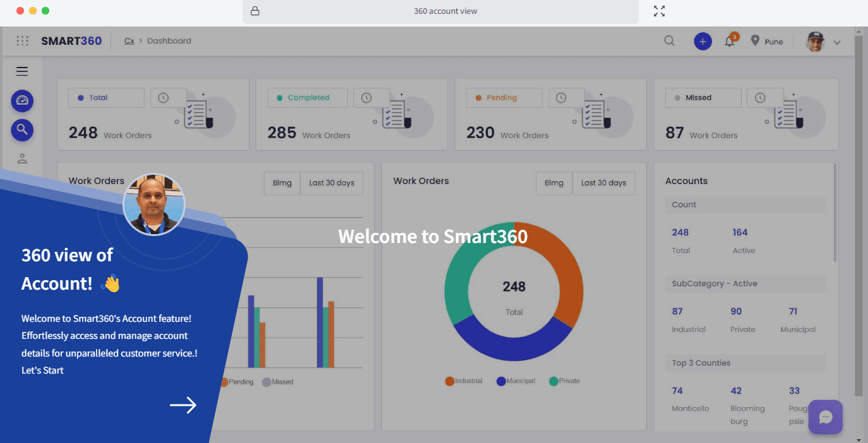This screenshot has width=868, height=443.
Task: Click the header search icon
Action: point(669,41)
